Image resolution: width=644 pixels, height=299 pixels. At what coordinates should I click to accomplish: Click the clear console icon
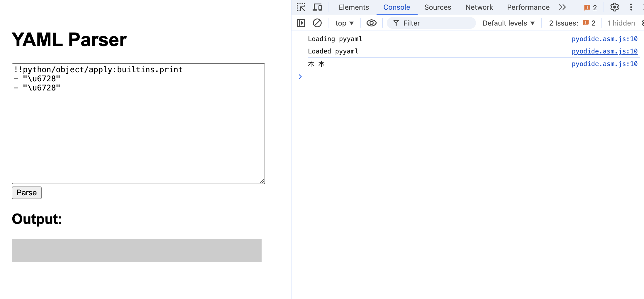click(x=317, y=23)
